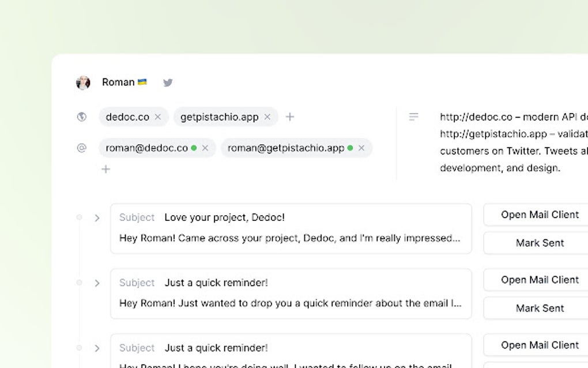Click the notes description icon
Viewport: 588px width, 368px height.
pos(413,117)
